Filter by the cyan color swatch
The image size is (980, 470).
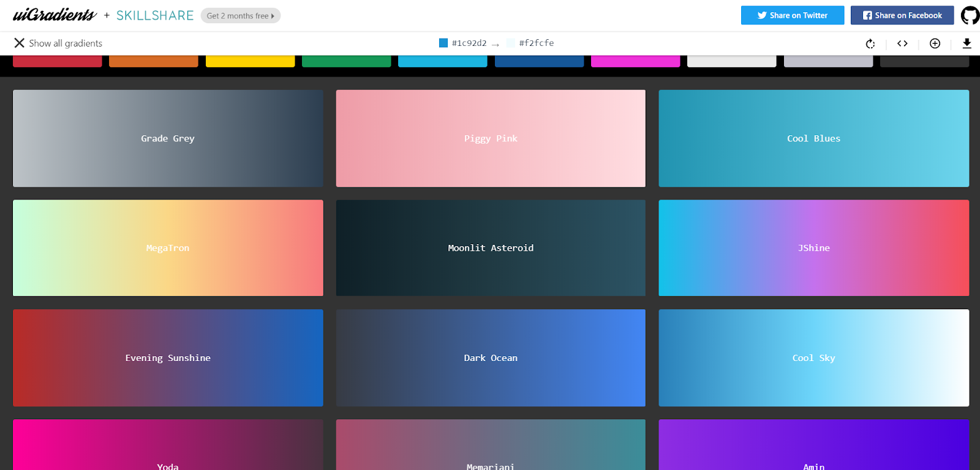point(443,61)
